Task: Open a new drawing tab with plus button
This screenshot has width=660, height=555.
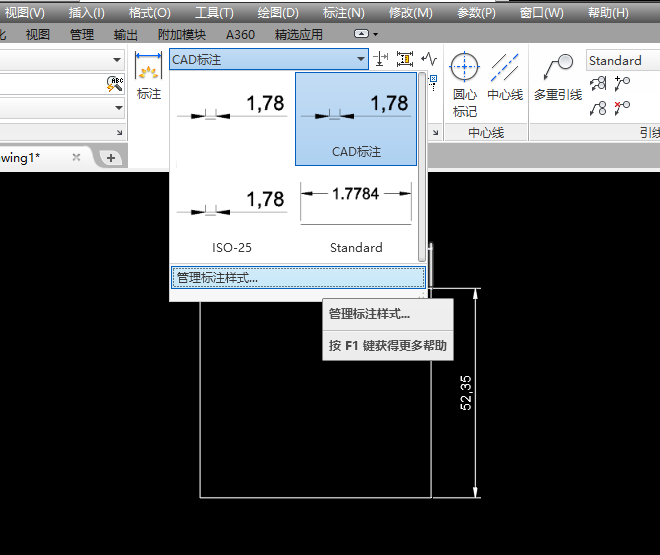Action: (111, 158)
